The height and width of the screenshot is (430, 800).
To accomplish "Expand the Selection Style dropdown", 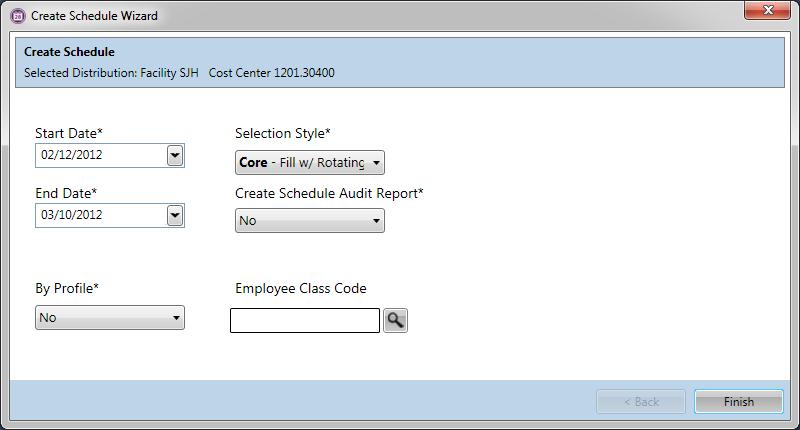I will coord(310,162).
